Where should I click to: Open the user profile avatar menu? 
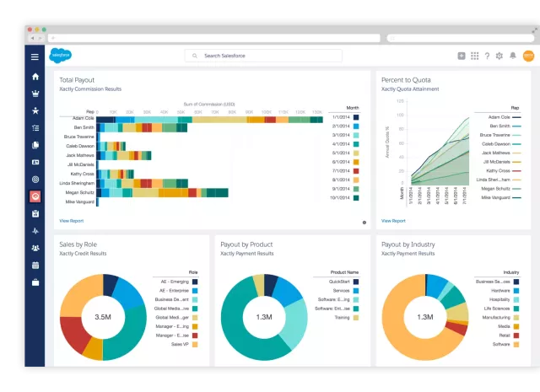click(527, 56)
